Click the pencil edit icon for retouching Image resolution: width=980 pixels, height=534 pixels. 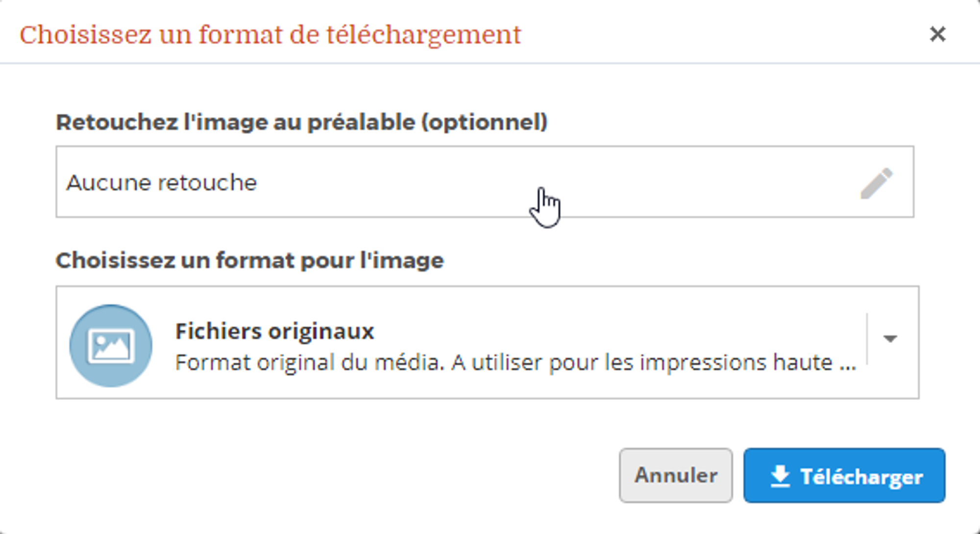click(x=877, y=183)
